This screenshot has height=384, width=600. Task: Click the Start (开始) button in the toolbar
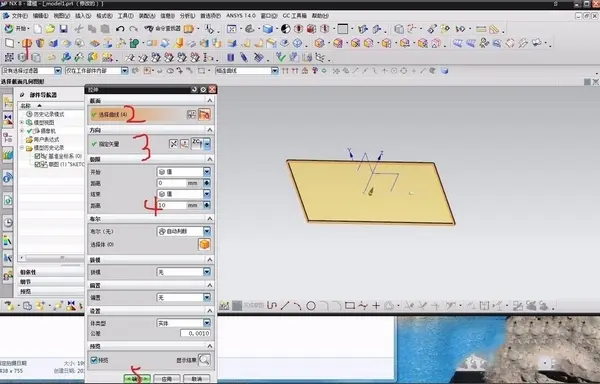(x=16, y=29)
